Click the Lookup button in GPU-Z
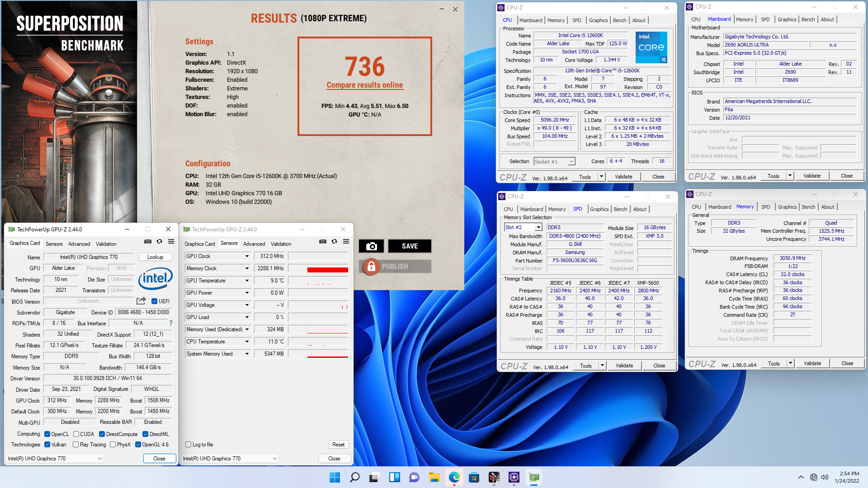This screenshot has height=488, width=868. click(x=155, y=257)
